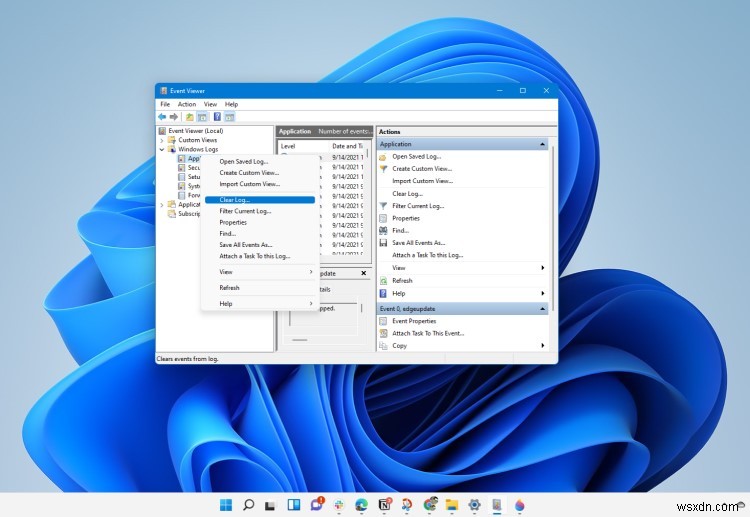Expand Applications and Services Logs node
The width and height of the screenshot is (750, 517).
[x=162, y=205]
